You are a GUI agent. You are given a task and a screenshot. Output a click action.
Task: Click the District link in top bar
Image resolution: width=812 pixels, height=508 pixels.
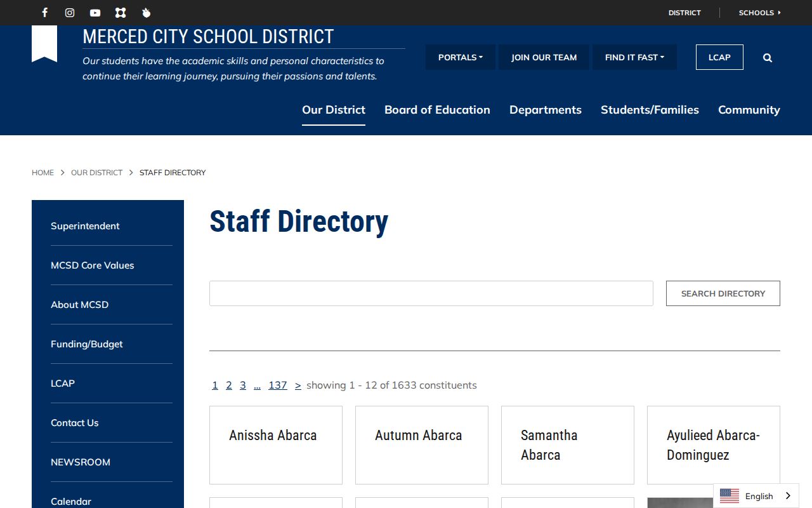[x=684, y=13]
